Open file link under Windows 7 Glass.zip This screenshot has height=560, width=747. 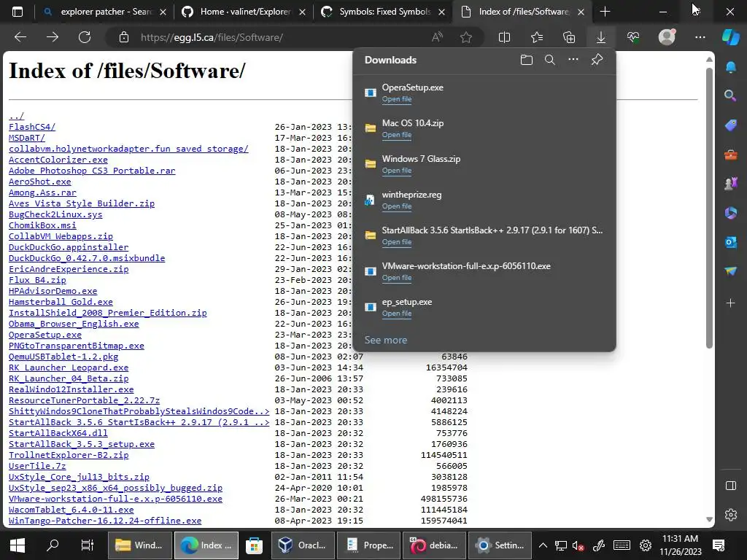click(x=396, y=171)
